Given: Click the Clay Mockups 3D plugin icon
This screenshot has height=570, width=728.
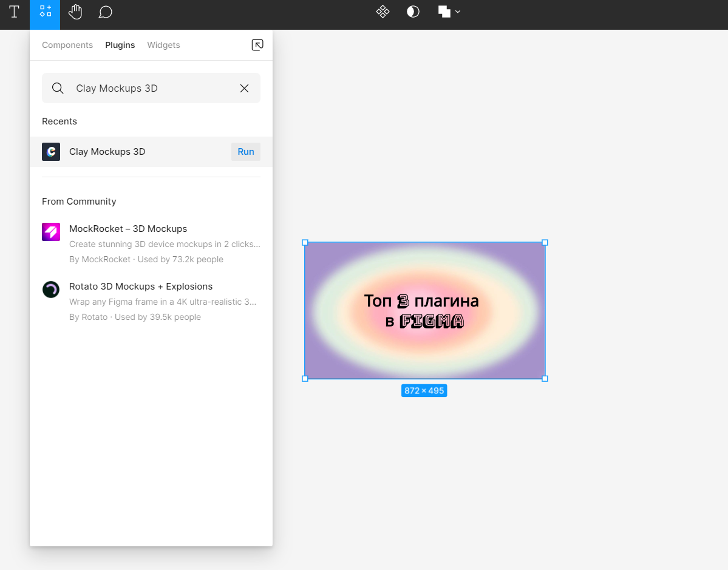Looking at the screenshot, I should [51, 152].
